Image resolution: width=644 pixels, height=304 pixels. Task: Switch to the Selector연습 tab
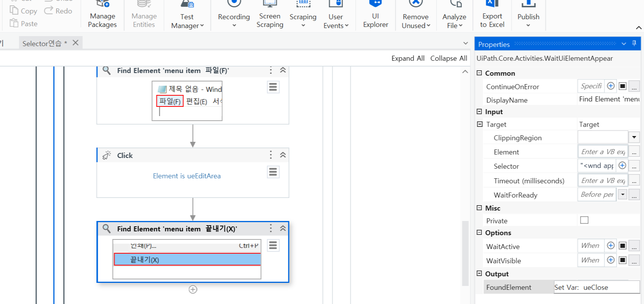[x=45, y=43]
